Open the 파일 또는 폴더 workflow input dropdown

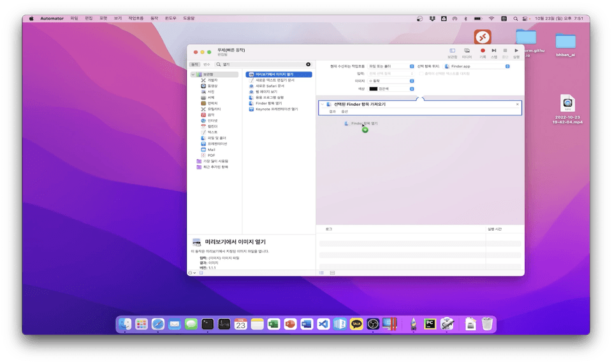(x=391, y=66)
